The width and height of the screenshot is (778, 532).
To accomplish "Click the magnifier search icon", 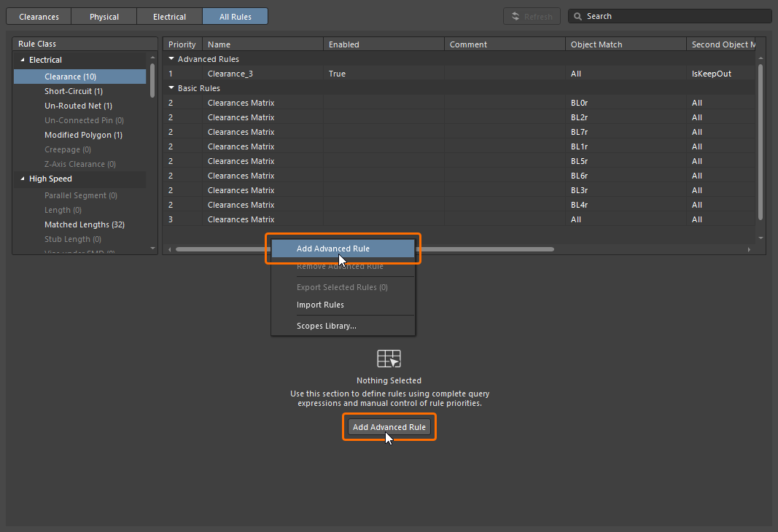I will pyautogui.click(x=577, y=16).
